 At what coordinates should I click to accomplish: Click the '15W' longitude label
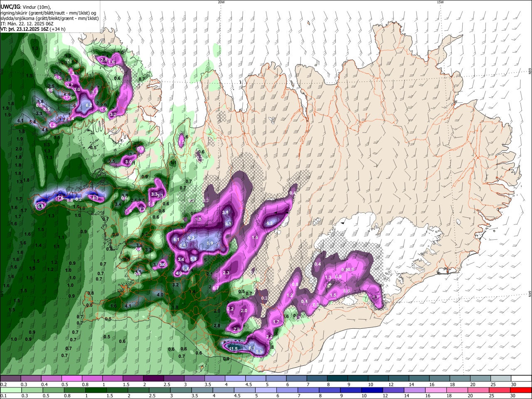click(x=440, y=2)
